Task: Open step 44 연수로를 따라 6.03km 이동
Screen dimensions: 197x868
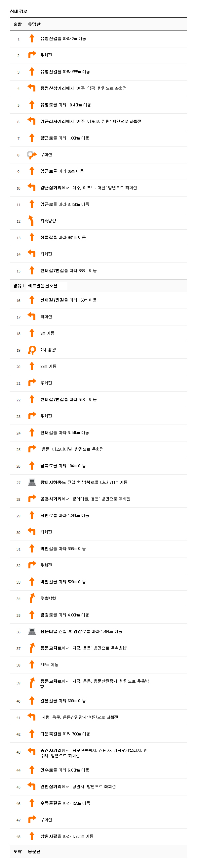Action: 98,770
